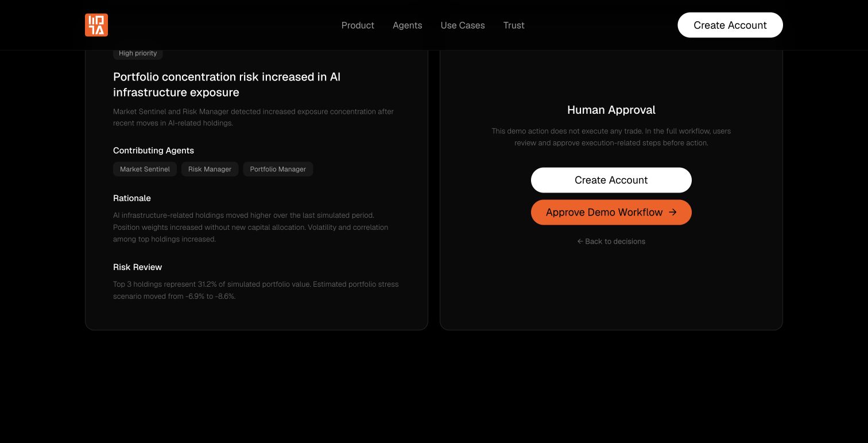Click the Rationale heading
This screenshot has height=443, width=868.
click(x=132, y=198)
